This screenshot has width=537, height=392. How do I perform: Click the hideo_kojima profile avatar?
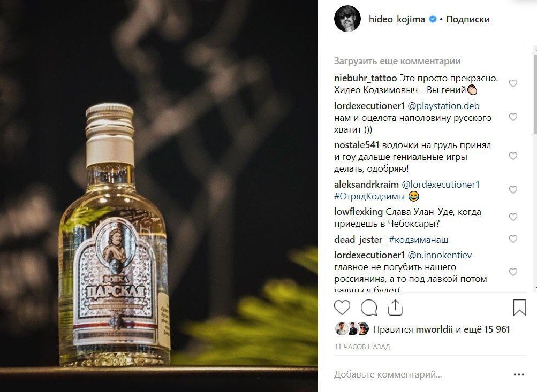[347, 19]
